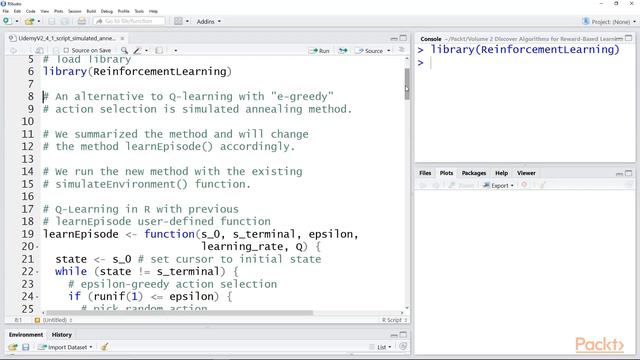Click the red remove current plot icon
This screenshot has height=360, width=640.
(524, 185)
